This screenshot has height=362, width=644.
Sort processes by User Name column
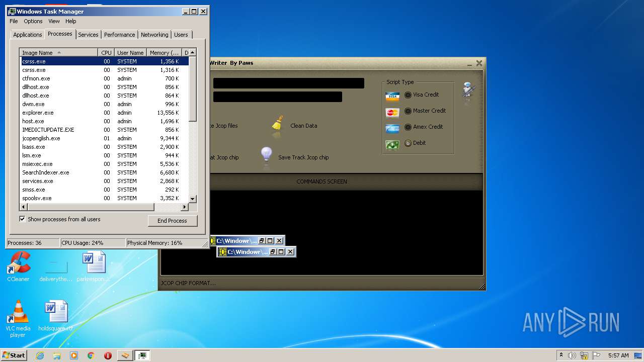130,52
